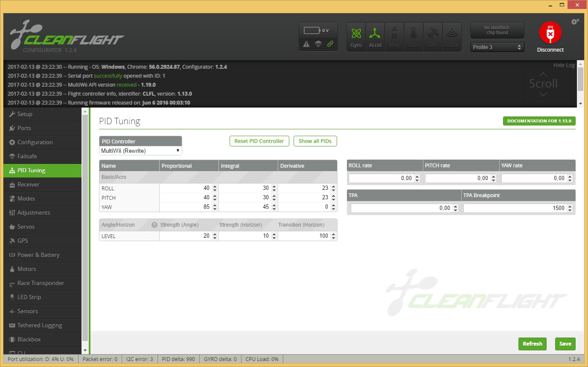Open the Configuration tab
This screenshot has height=367, width=588.
tap(42, 143)
